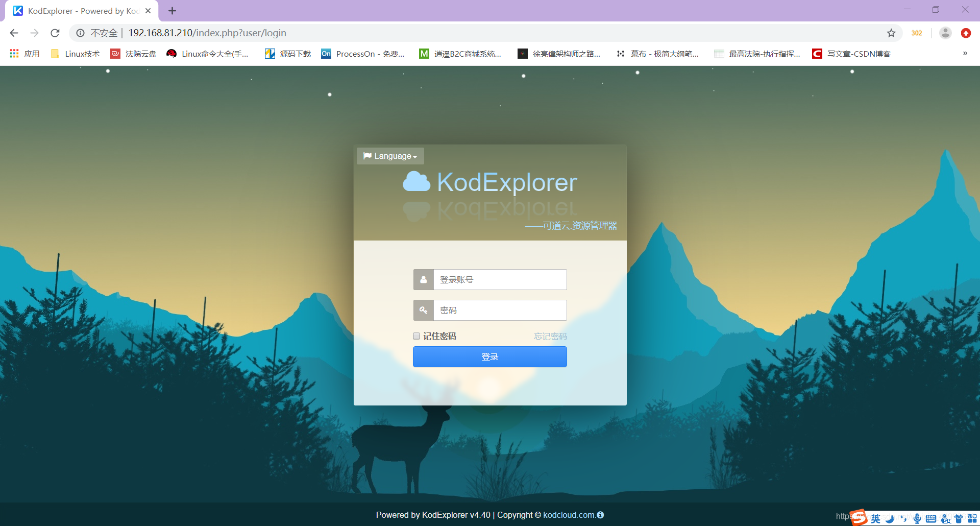Reload the page with the refresh icon
Image resolution: width=980 pixels, height=526 pixels.
point(55,33)
